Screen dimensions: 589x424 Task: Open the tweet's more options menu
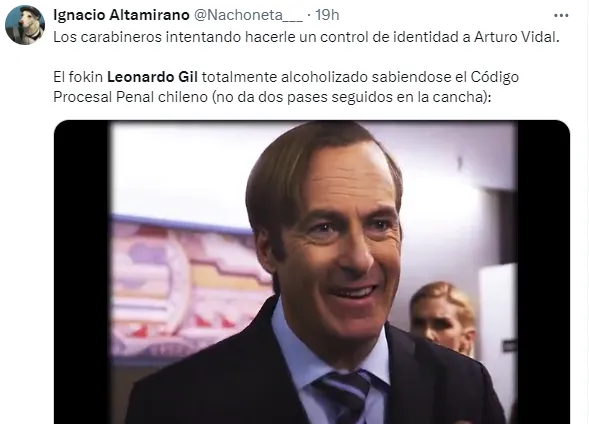pos(561,15)
